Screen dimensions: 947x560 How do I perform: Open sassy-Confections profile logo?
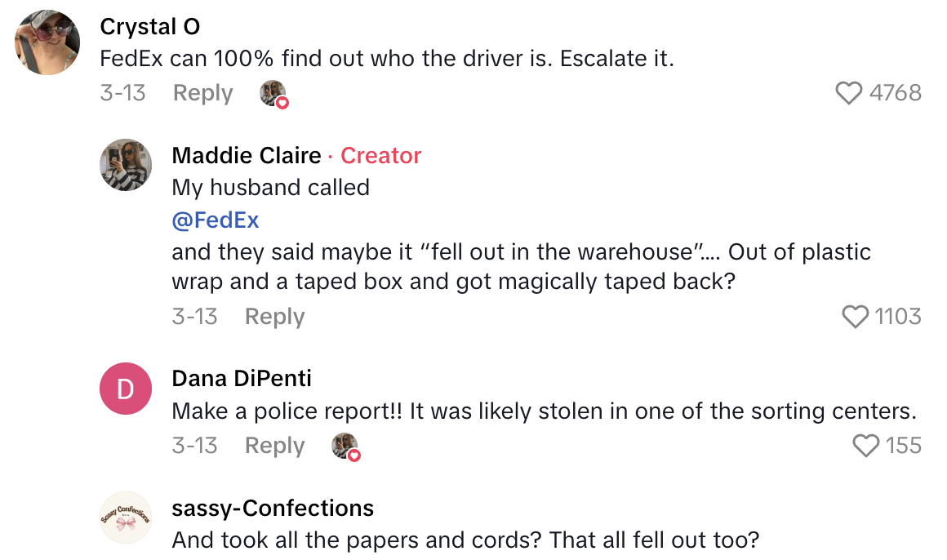(x=126, y=518)
